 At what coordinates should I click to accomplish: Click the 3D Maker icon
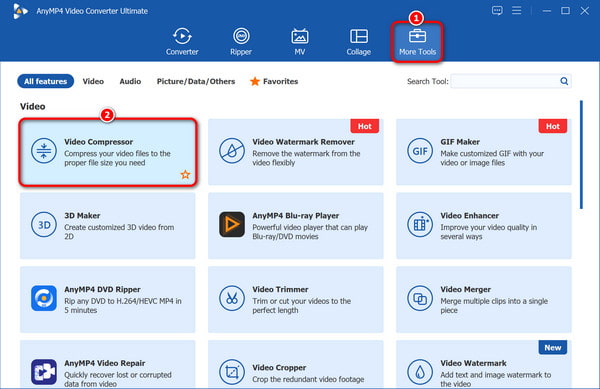coord(44,225)
